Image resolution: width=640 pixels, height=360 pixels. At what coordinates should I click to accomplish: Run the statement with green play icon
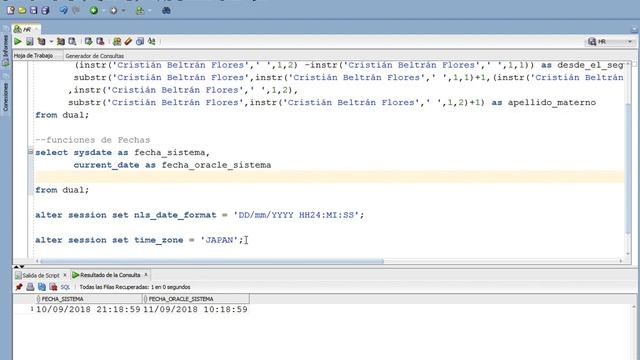(x=18, y=41)
